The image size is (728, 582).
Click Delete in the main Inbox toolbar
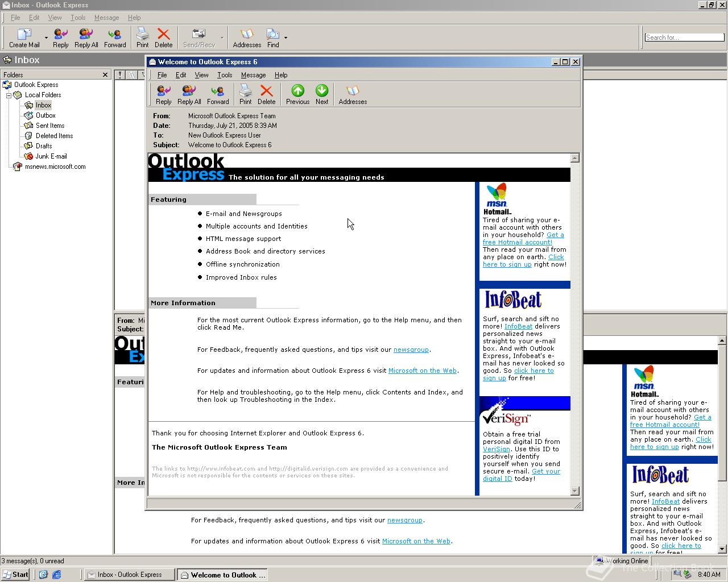pyautogui.click(x=163, y=38)
